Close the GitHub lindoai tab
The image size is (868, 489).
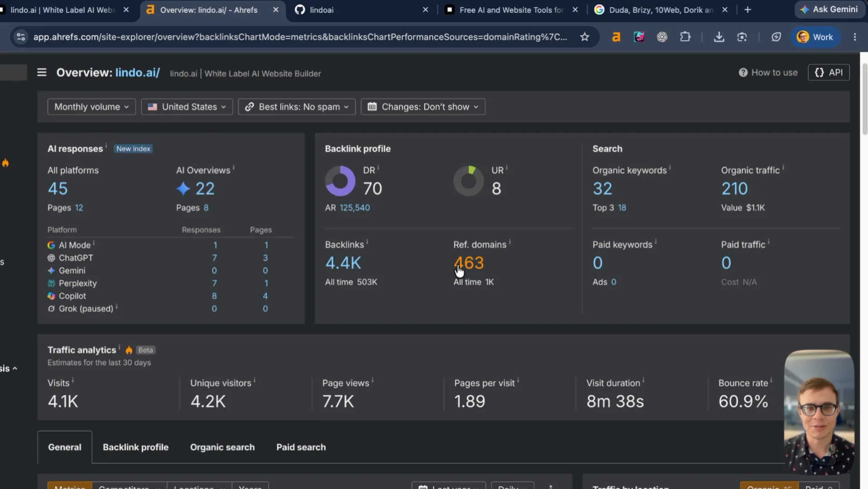coord(425,10)
